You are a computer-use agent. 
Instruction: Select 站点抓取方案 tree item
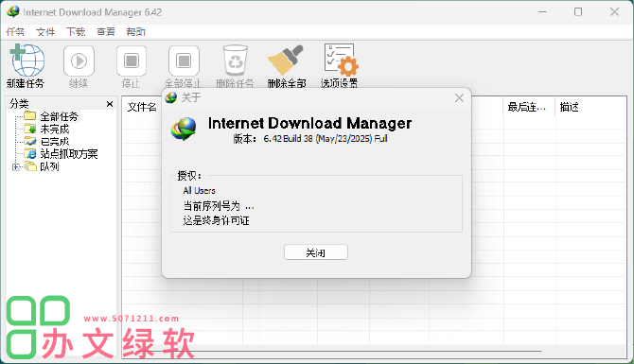[68, 154]
